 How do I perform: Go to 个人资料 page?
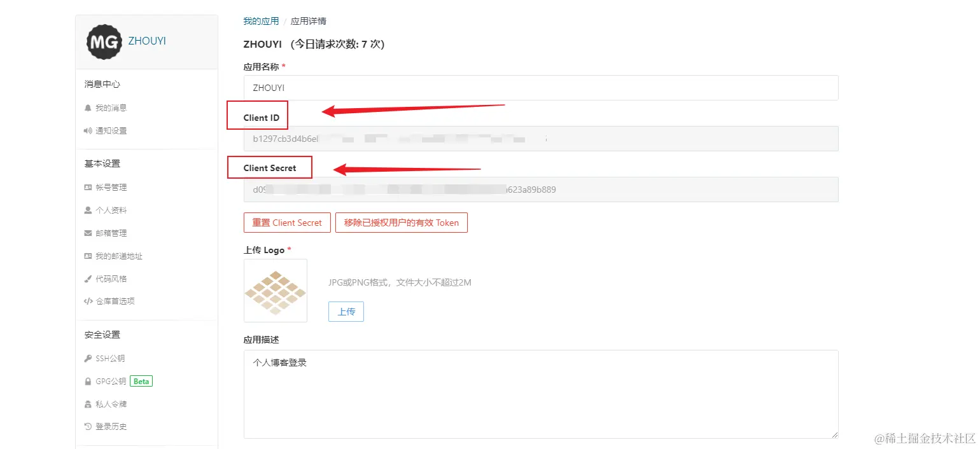coord(111,211)
